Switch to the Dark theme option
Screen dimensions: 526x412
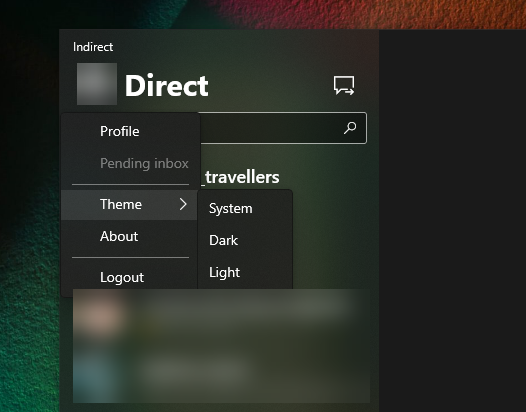pyautogui.click(x=245, y=240)
